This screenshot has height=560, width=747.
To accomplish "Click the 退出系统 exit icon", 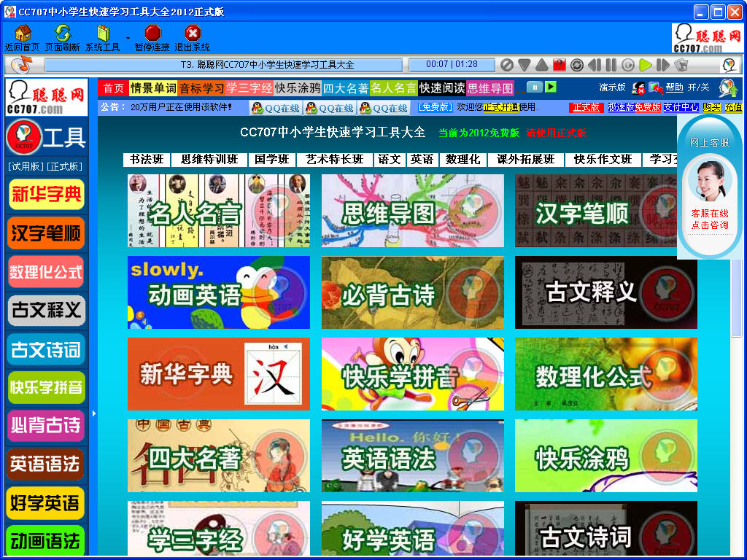I will coord(193,34).
